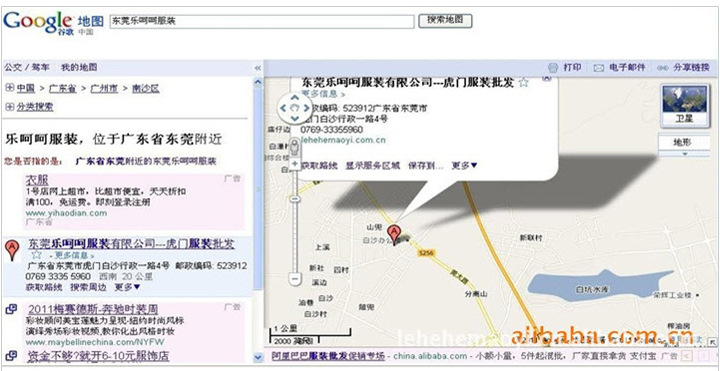Go to next ad with right arrow
720x371 pixels.
[x=702, y=356]
